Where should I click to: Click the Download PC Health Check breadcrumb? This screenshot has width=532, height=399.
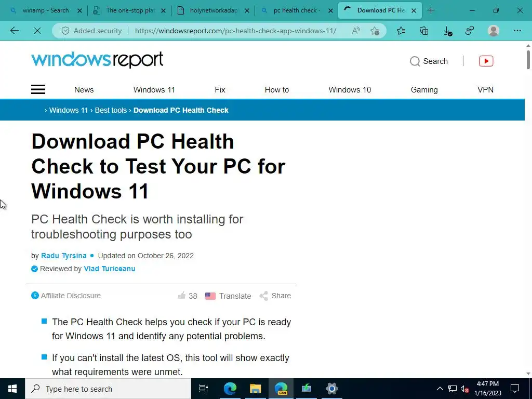[x=181, y=110]
